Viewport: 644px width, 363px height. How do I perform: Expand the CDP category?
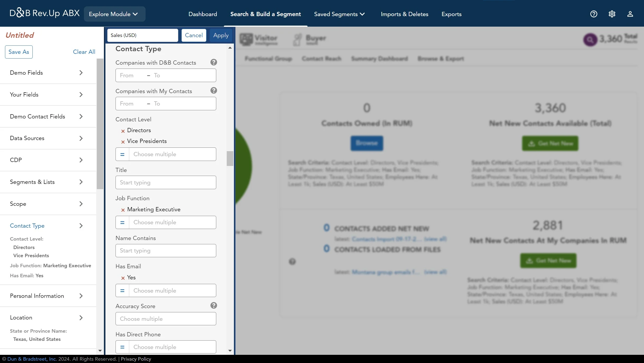click(x=48, y=160)
